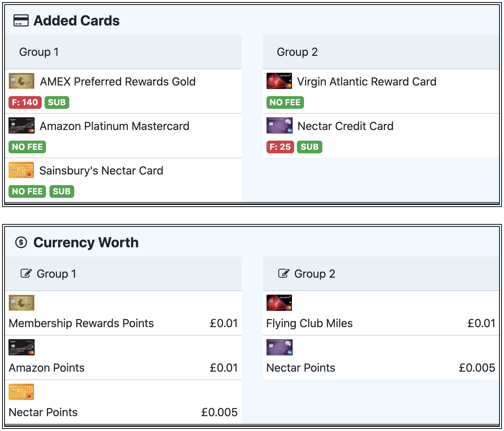Click the F: 25 fee badge
Image resolution: width=504 pixels, height=431 pixels.
[280, 147]
